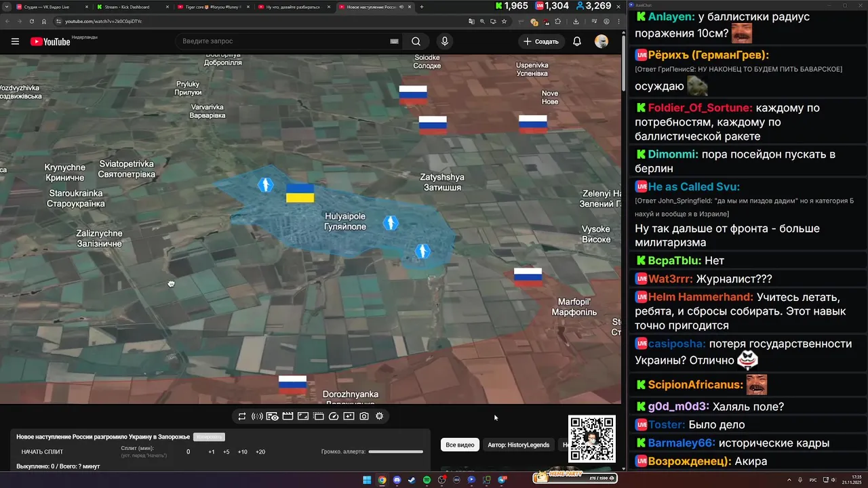Screen dimensions: 868x488
Task: Click the video title 'Новое наступление России разгромило Украину в Запорожье'
Action: [x=103, y=437]
